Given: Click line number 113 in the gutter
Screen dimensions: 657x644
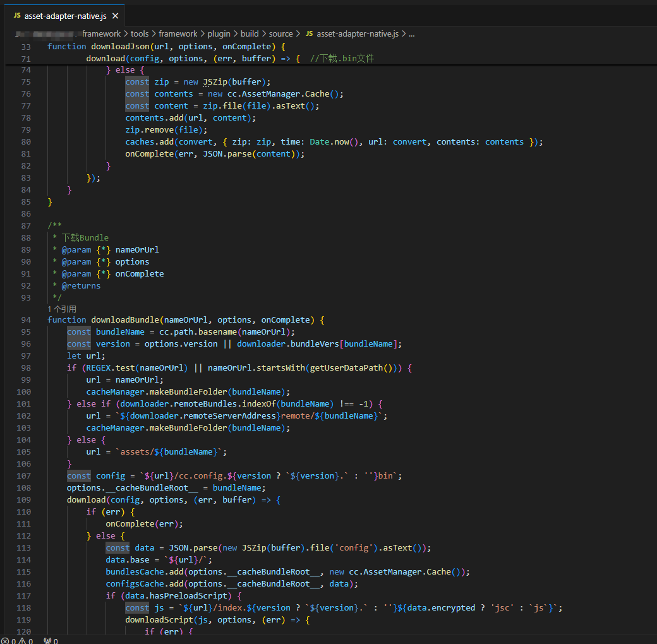Looking at the screenshot, I should 24,547.
